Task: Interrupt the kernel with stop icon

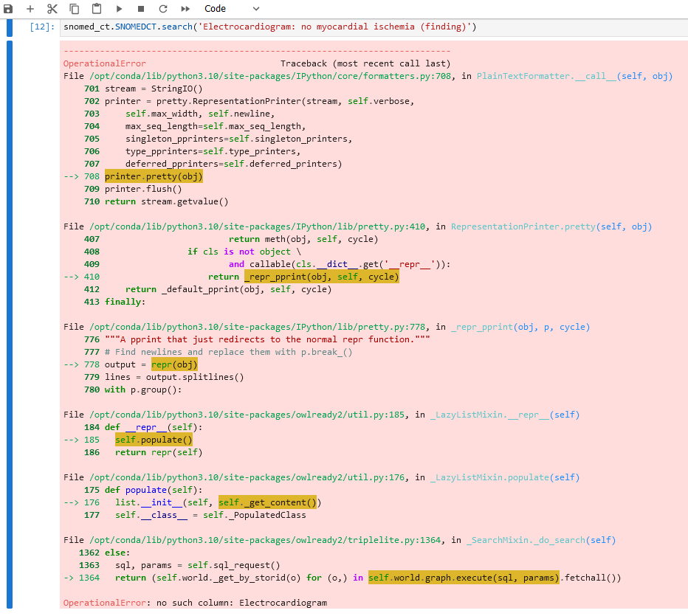Action: 141,9
